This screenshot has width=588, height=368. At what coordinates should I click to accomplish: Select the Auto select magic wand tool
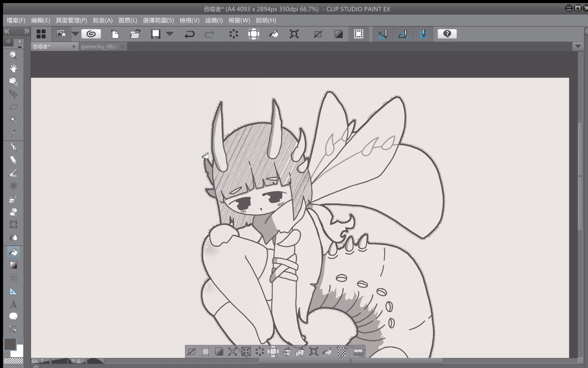click(13, 120)
